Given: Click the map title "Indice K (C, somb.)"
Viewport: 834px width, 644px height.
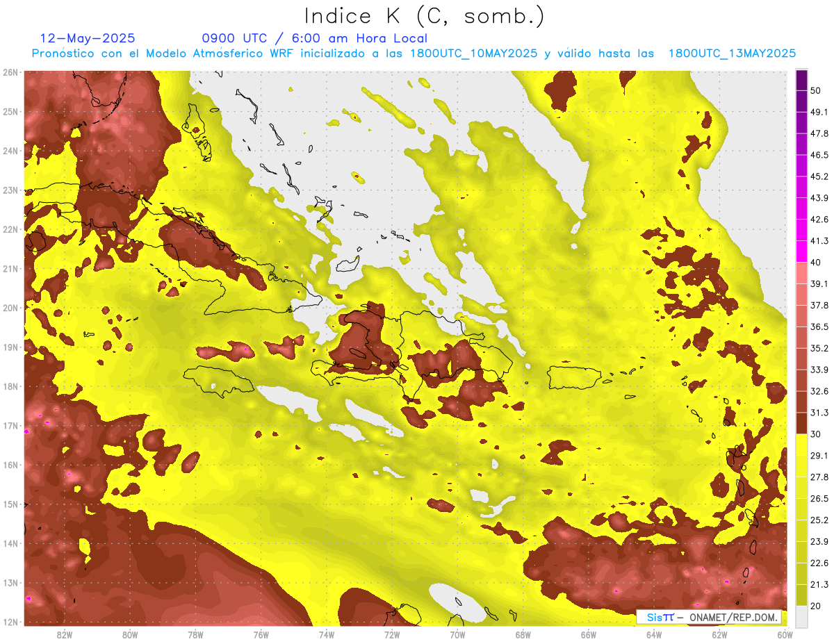Looking at the screenshot, I should pyautogui.click(x=425, y=16).
